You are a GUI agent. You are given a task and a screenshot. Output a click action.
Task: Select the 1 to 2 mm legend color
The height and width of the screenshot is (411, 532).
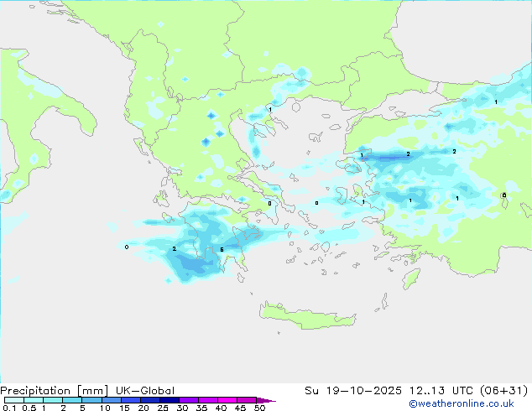(53, 400)
